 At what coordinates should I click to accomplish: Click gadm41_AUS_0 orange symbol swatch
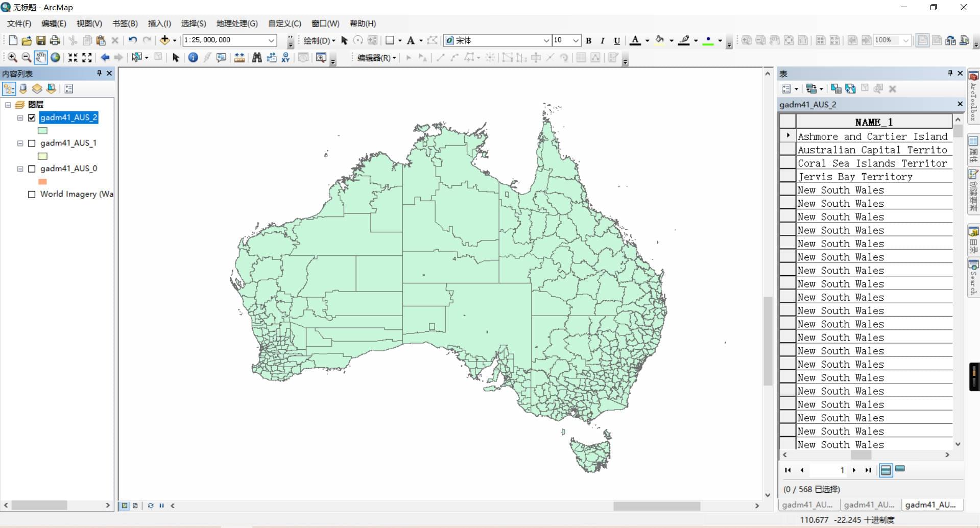pos(43,182)
